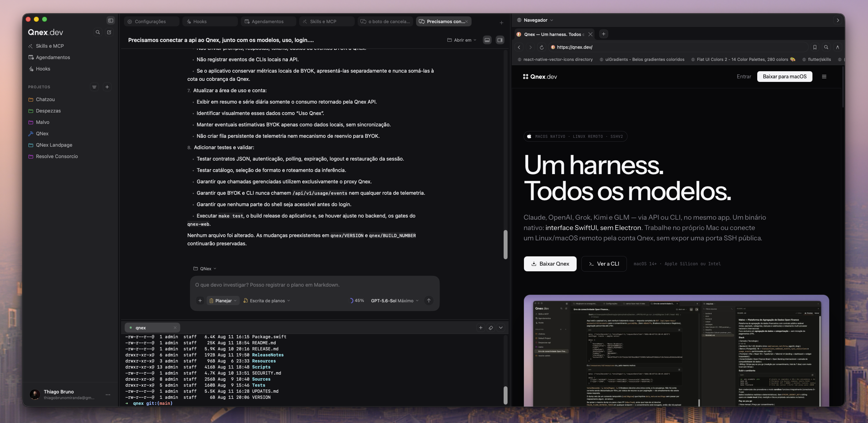Click the chat conversation scrollbar
868x423 pixels.
coord(505,245)
